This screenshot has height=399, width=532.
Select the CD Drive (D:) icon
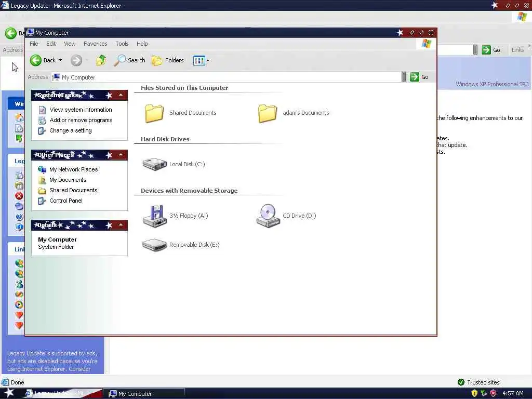tap(268, 216)
